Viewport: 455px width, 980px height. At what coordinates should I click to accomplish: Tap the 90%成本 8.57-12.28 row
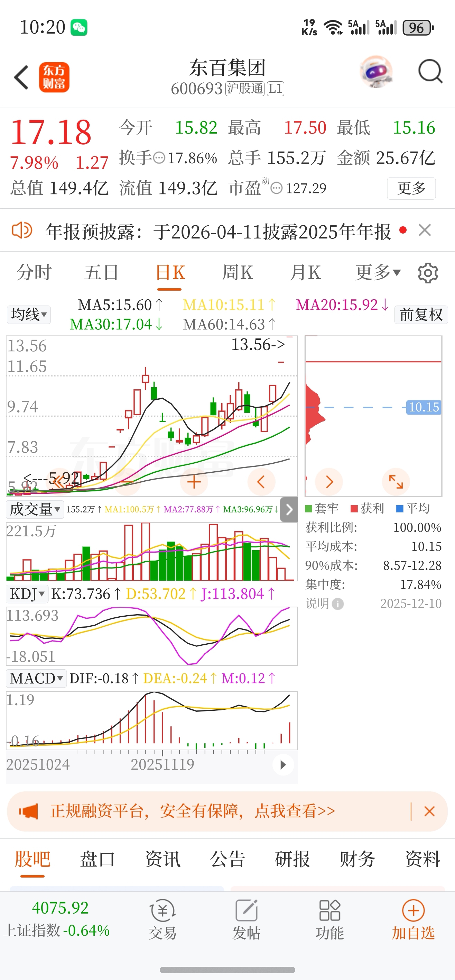pos(373,566)
